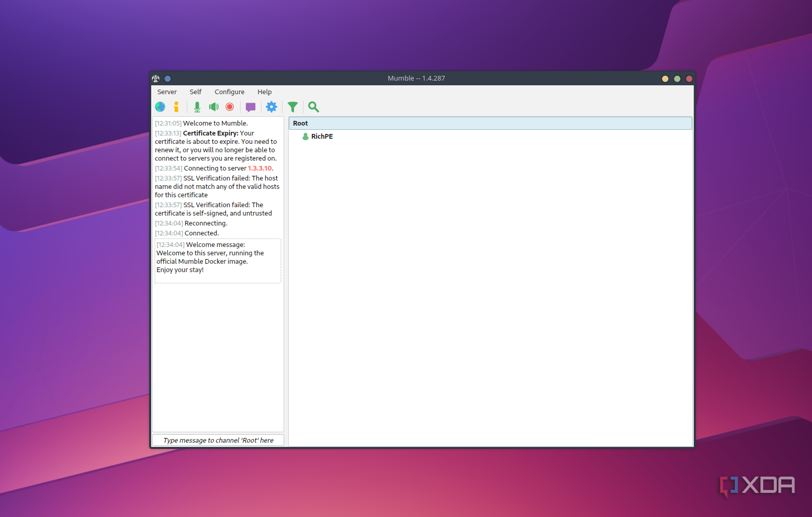
Task: Start recording with the red record icon
Action: (230, 107)
